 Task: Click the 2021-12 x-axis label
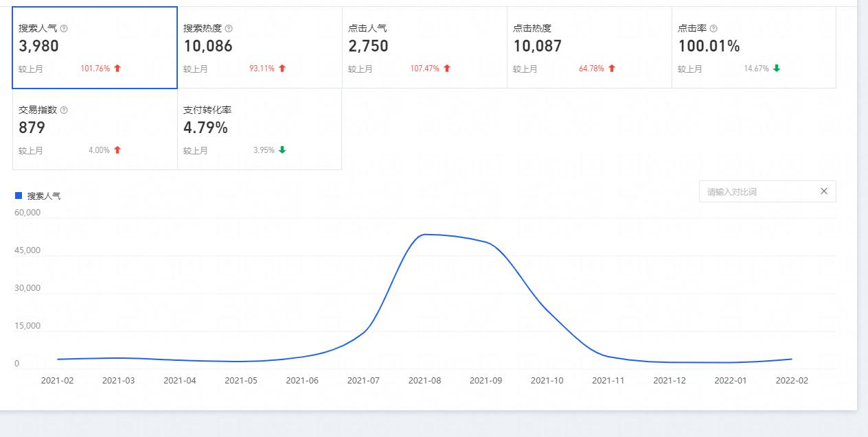[670, 381]
